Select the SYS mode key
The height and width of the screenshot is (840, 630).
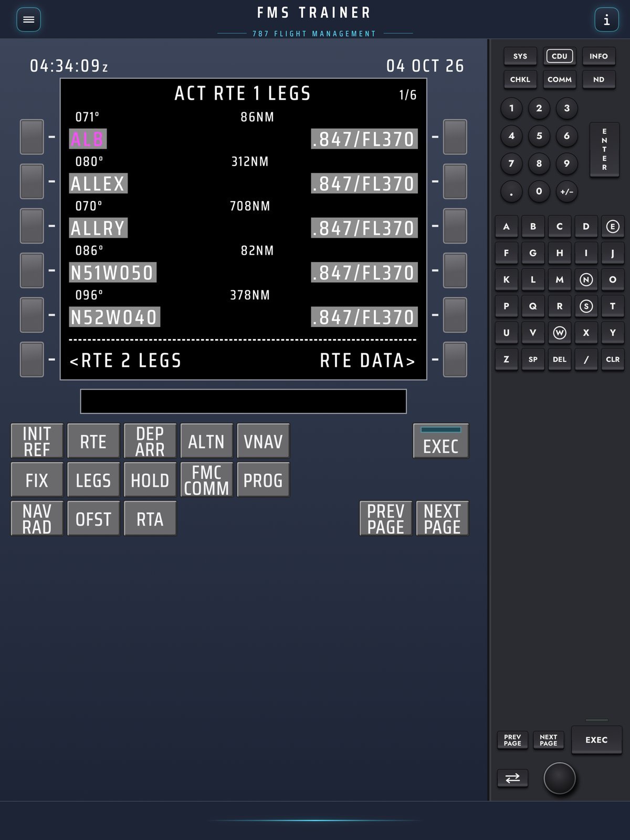coord(520,56)
